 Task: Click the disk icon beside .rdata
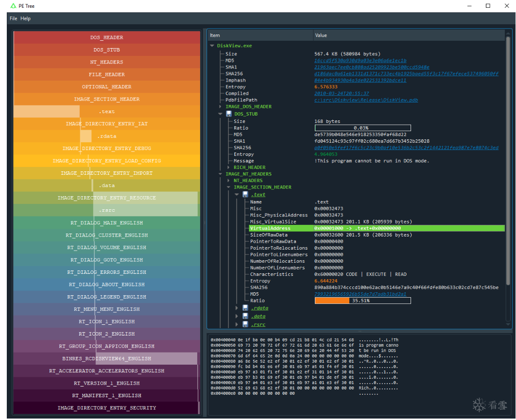point(245,308)
